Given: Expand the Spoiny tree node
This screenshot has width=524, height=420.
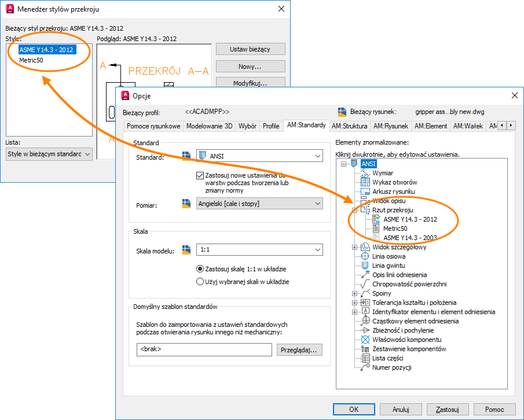Looking at the screenshot, I should coord(354,293).
